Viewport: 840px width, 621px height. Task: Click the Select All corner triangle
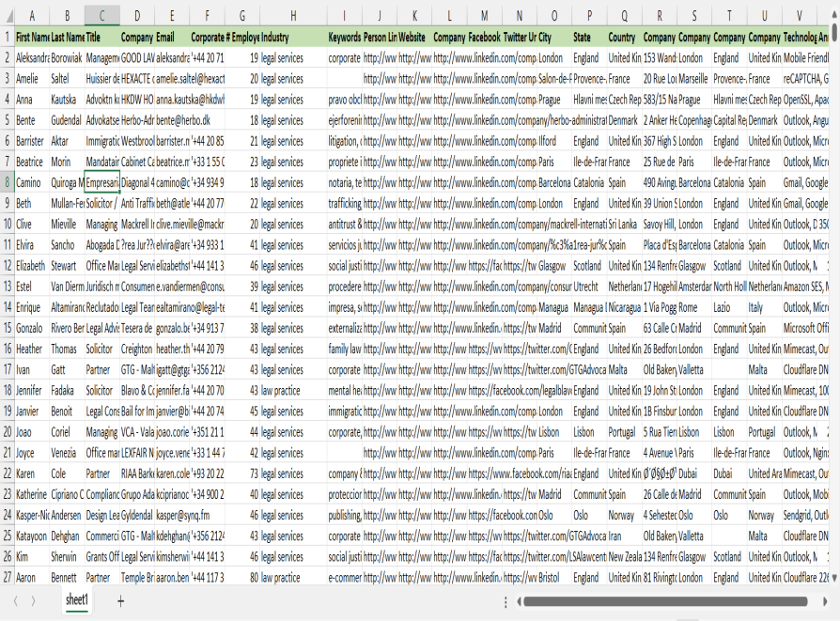[x=8, y=16]
